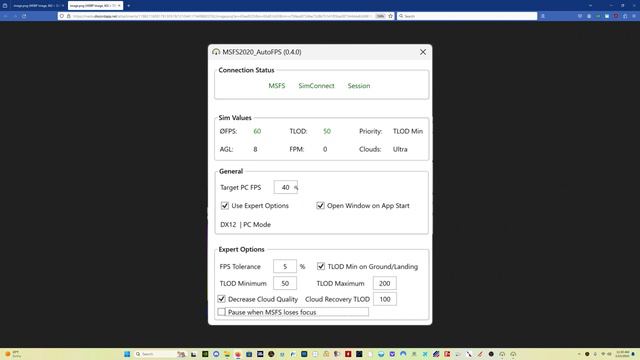Viewport: 640px width, 360px height.
Task: Click the browser Search box
Action: tap(467, 16)
